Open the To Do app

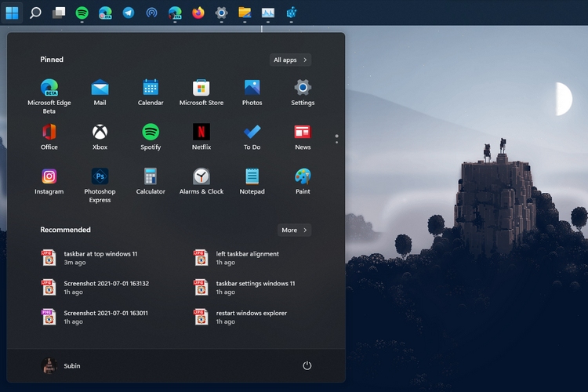pos(252,132)
